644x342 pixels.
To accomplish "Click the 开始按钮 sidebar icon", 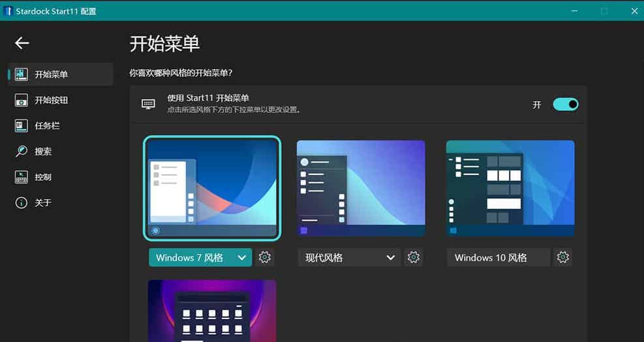I will coord(22,100).
